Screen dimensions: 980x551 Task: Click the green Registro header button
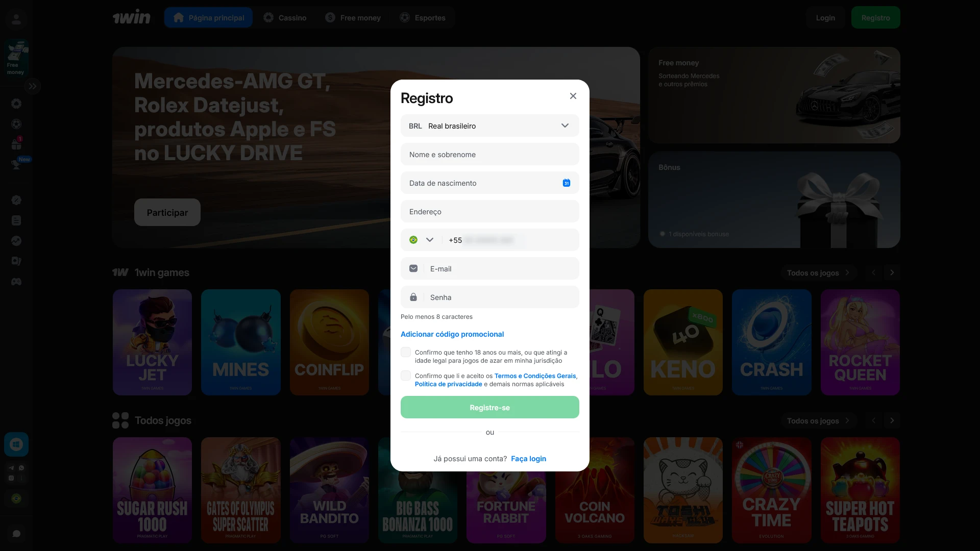click(875, 18)
